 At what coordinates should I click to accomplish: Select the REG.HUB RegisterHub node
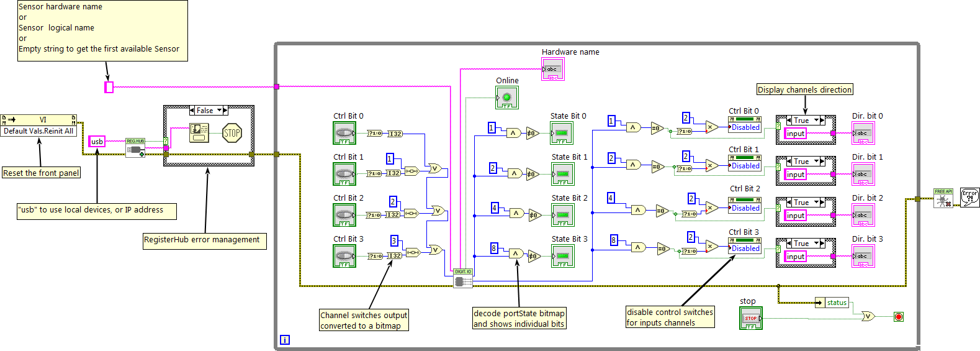(135, 148)
